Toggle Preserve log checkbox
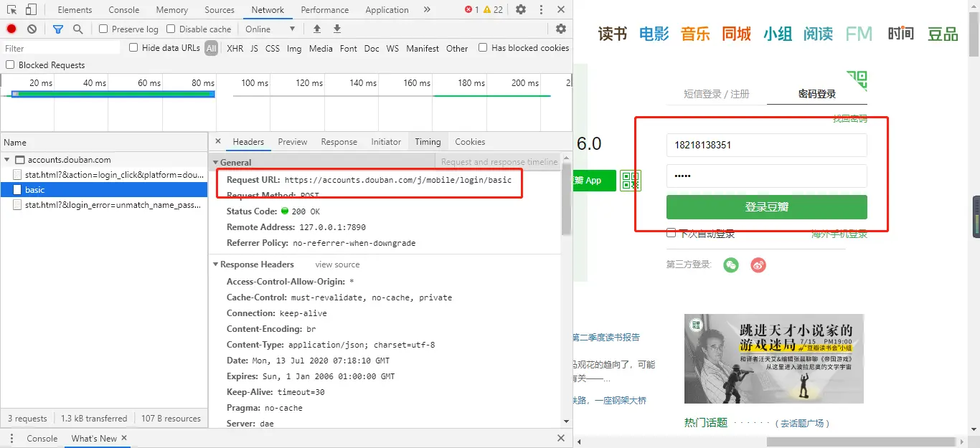Screen dimensions: 980x448 103,29
